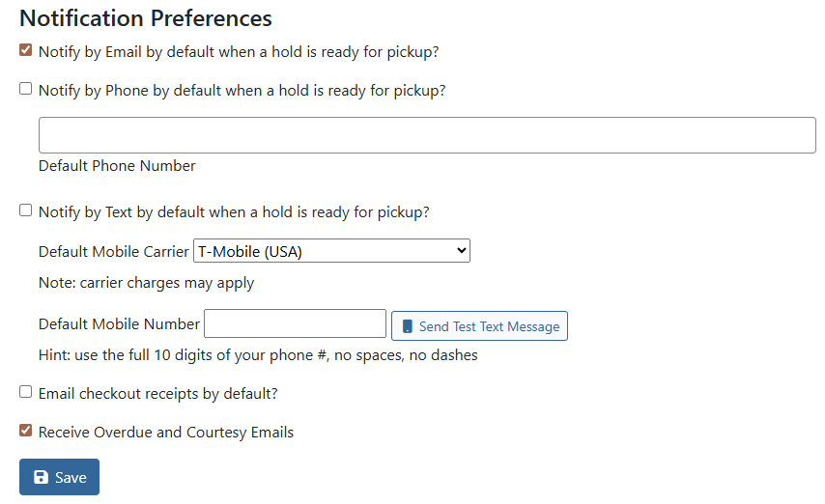
Task: Check the Email checkout receipts box
Action: [26, 392]
